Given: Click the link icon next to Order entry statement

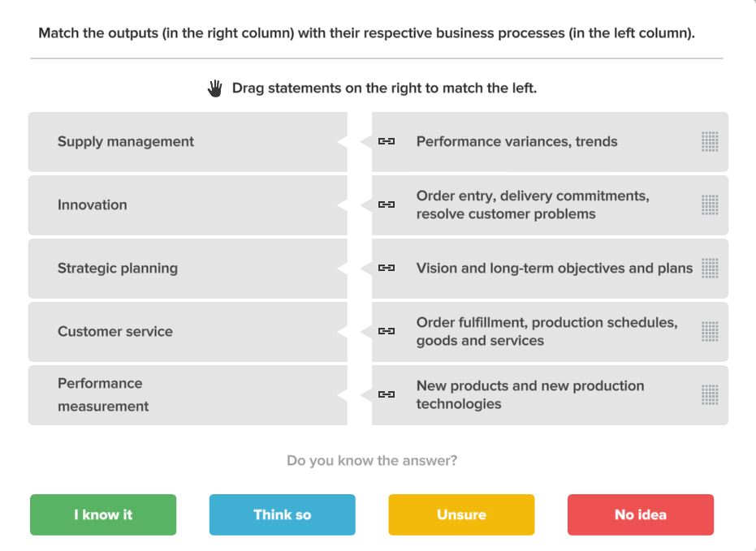Looking at the screenshot, I should point(387,204).
